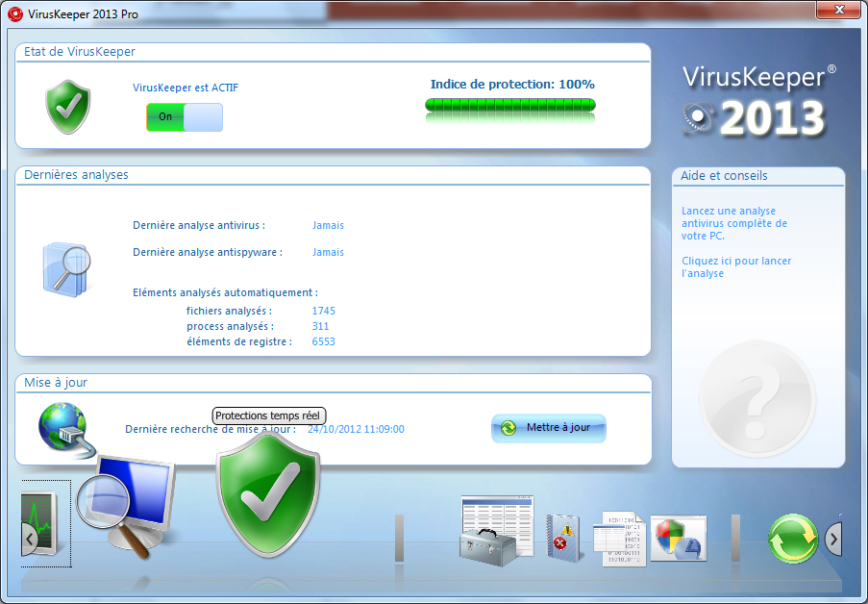Screen dimensions: 868x604
Task: Click the "Dernières analyses" section heading
Action: pyautogui.click(x=76, y=174)
